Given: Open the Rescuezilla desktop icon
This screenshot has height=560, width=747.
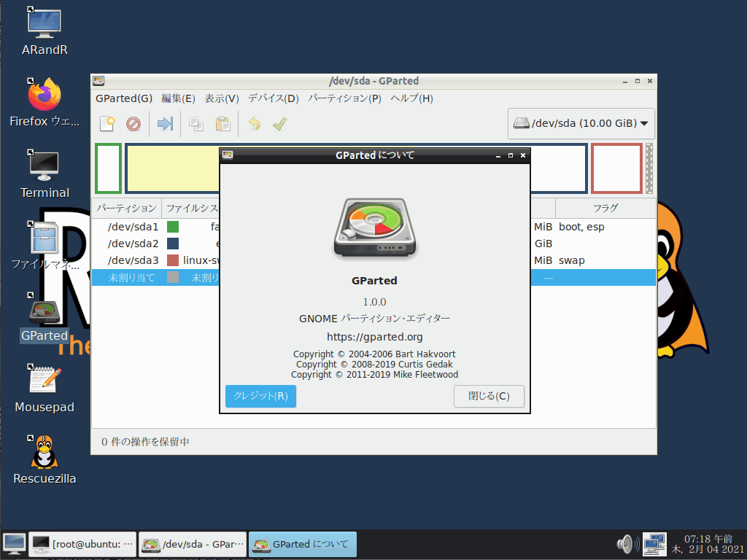Looking at the screenshot, I should coord(44,460).
